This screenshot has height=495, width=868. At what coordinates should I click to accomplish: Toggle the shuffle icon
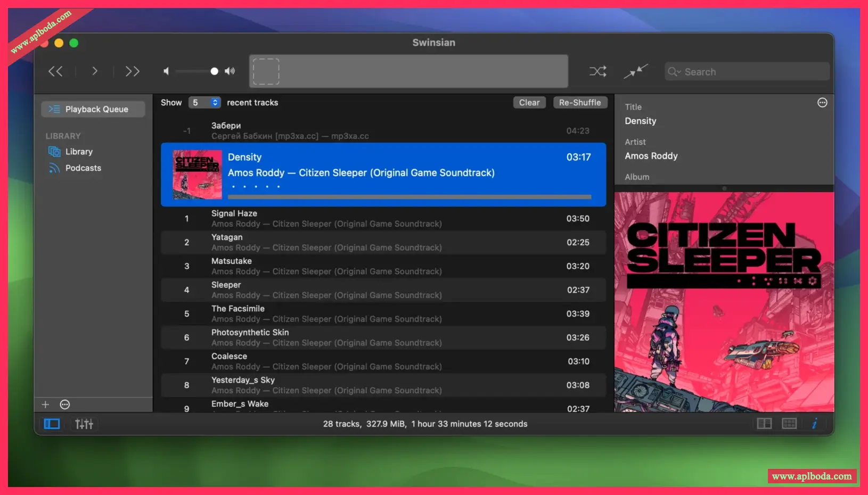pyautogui.click(x=597, y=71)
